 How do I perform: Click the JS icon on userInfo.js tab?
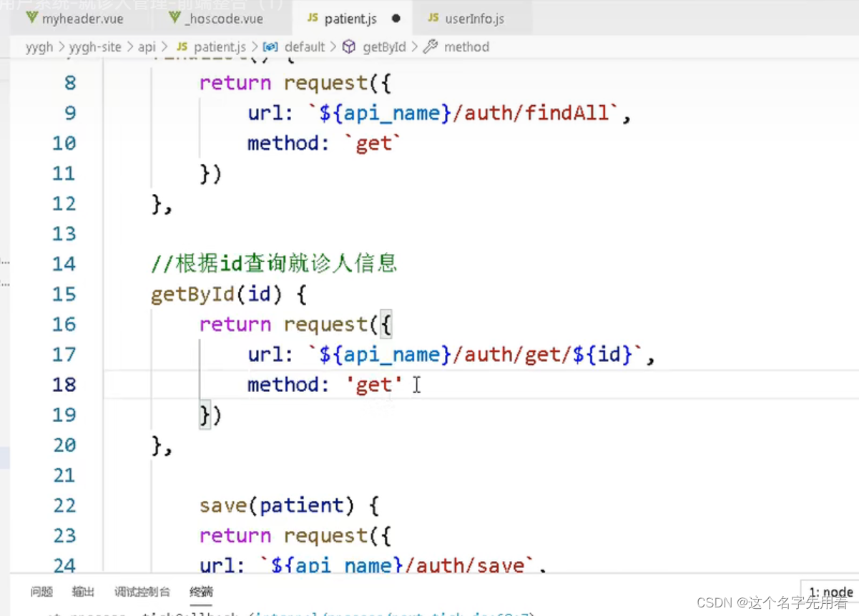click(433, 19)
